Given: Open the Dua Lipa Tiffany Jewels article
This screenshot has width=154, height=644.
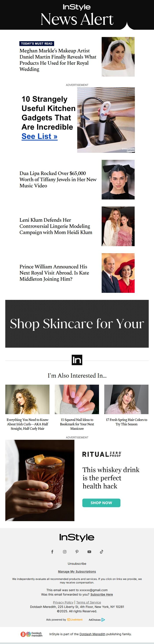Looking at the screenshot, I should point(58,179).
